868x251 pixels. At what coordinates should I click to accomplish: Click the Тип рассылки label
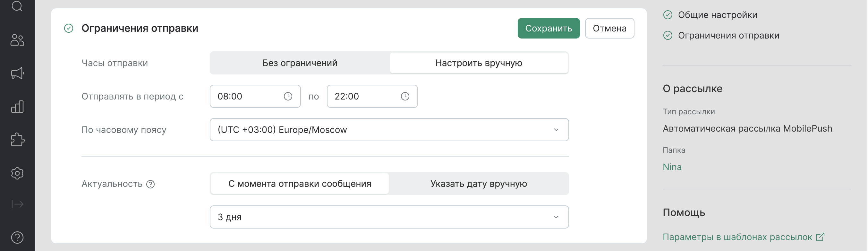(689, 112)
